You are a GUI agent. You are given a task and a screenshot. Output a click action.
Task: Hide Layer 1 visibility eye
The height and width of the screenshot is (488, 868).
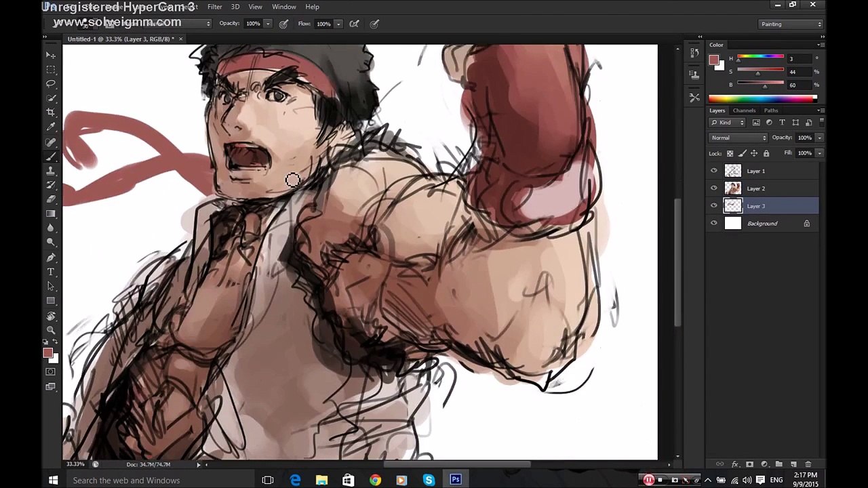tap(713, 171)
